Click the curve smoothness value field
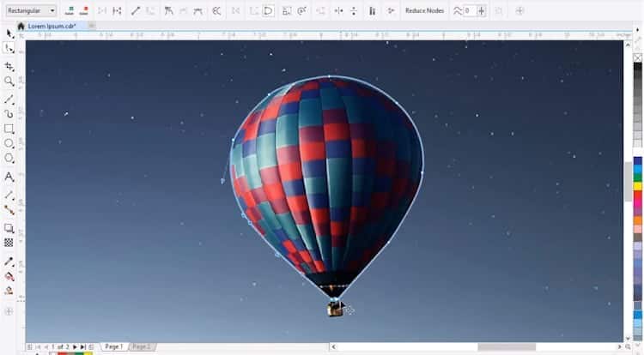Viewport: 644px width, 355px height. [469, 11]
